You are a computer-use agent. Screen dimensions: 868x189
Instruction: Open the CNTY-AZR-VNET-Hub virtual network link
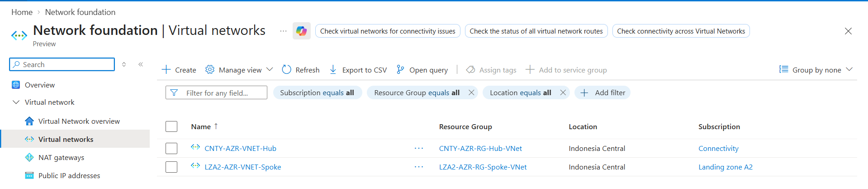[240, 149]
